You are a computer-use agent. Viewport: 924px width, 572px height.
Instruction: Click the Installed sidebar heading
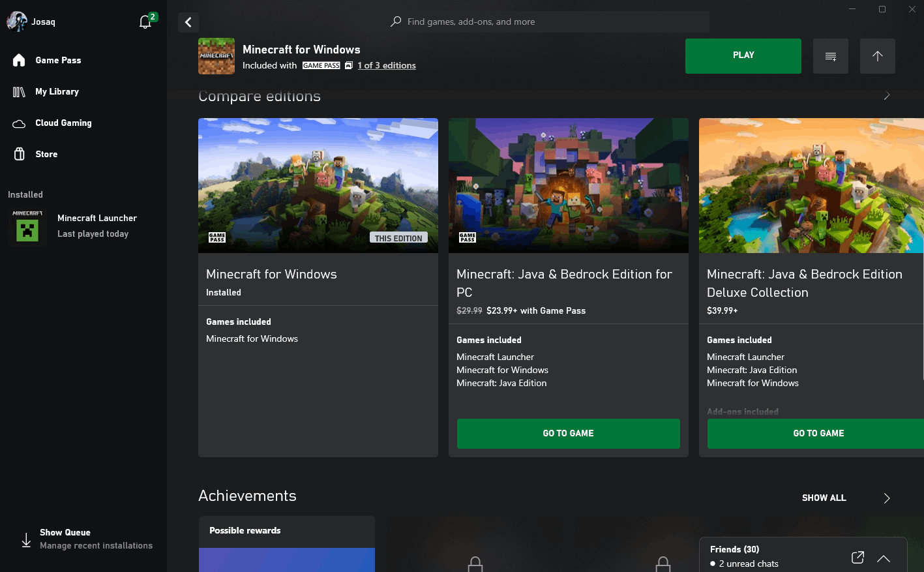25,194
